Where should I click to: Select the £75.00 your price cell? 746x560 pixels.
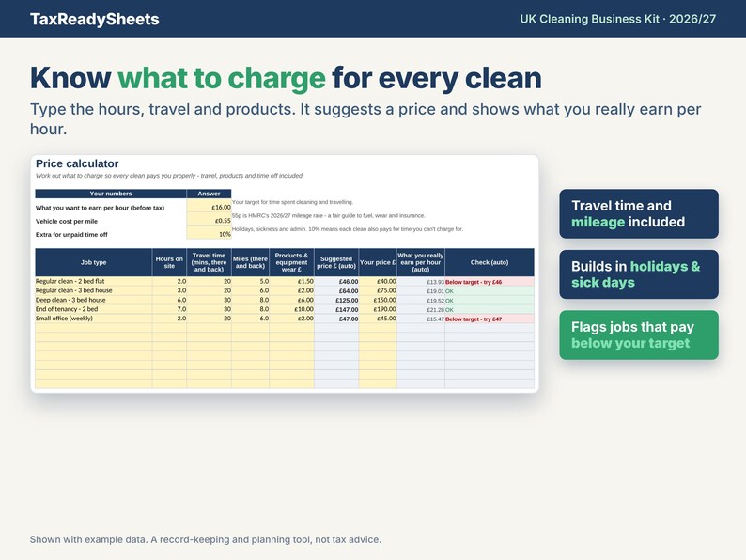(378, 290)
